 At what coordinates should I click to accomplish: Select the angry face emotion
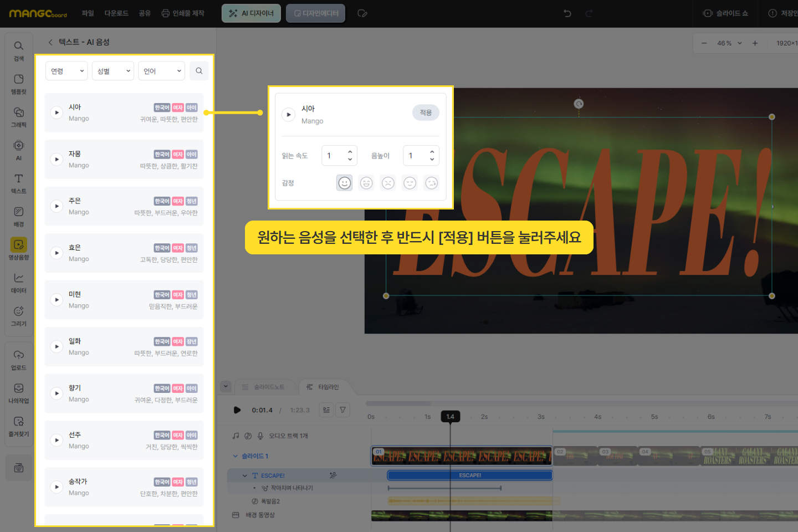pos(388,183)
